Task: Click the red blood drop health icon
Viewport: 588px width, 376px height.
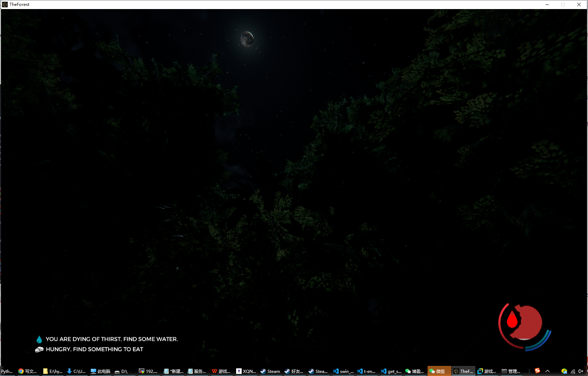Action: (512, 320)
